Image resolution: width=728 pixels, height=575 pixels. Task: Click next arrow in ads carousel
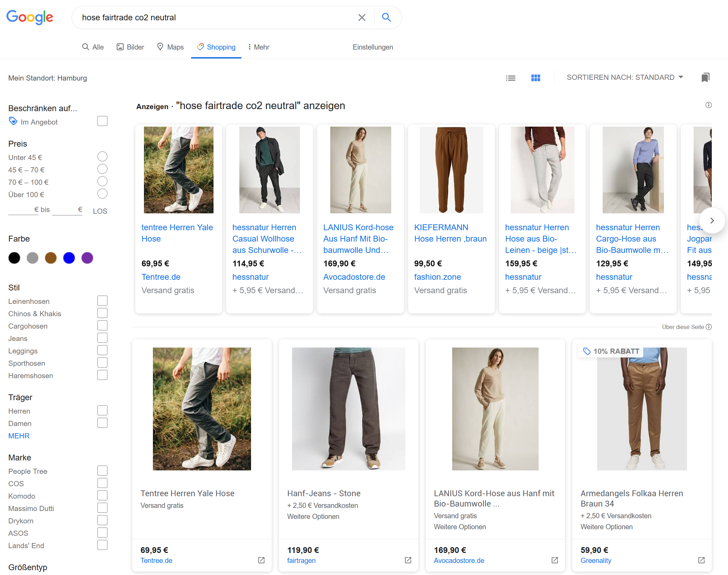(x=712, y=221)
